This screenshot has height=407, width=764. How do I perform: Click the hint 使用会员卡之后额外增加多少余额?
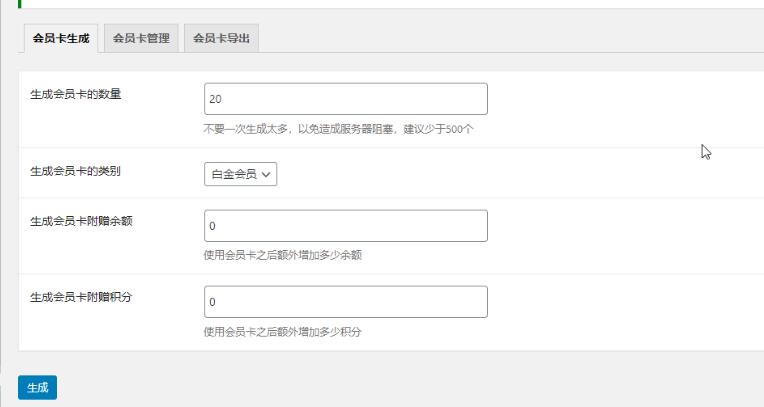(283, 255)
